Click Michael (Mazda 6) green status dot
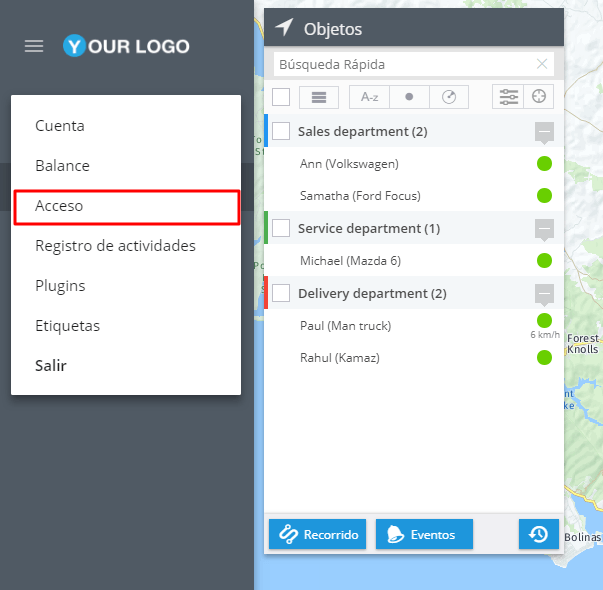 click(544, 260)
